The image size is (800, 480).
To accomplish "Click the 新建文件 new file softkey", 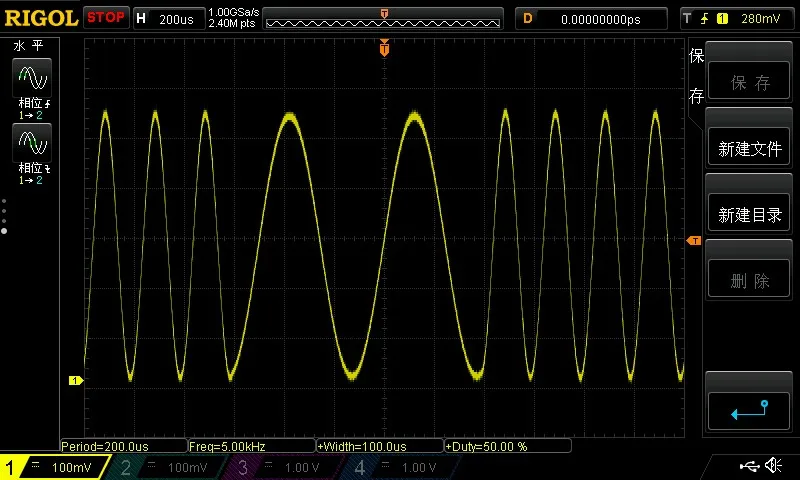I will [749, 148].
